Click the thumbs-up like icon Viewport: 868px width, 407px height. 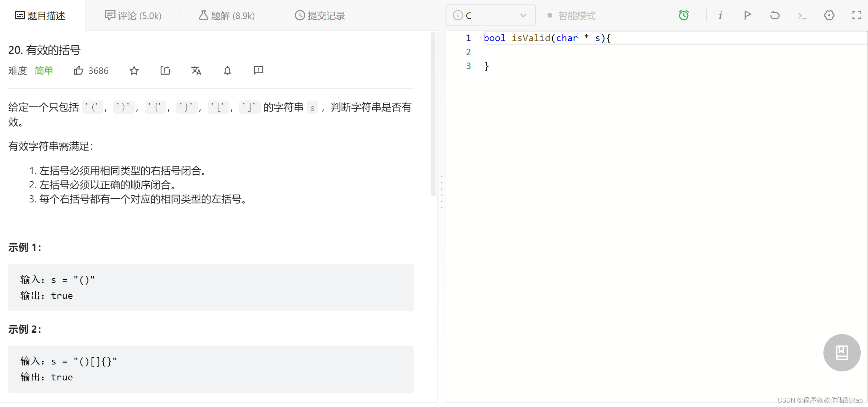point(78,70)
